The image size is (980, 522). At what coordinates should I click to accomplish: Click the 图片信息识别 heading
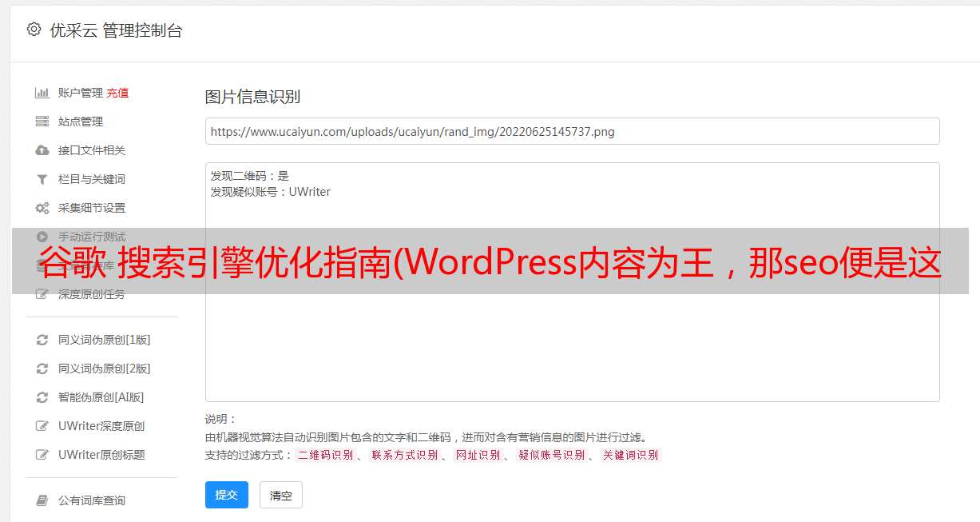pos(252,97)
